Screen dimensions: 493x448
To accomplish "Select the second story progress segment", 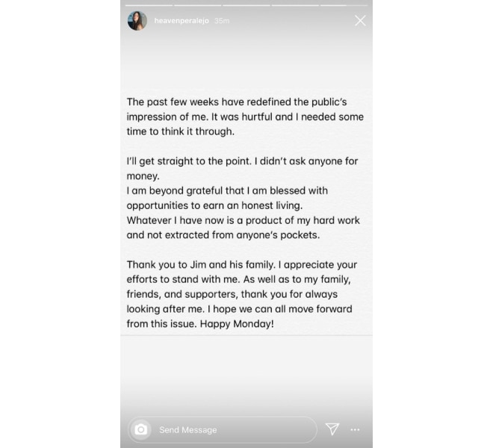I will [198, 5].
